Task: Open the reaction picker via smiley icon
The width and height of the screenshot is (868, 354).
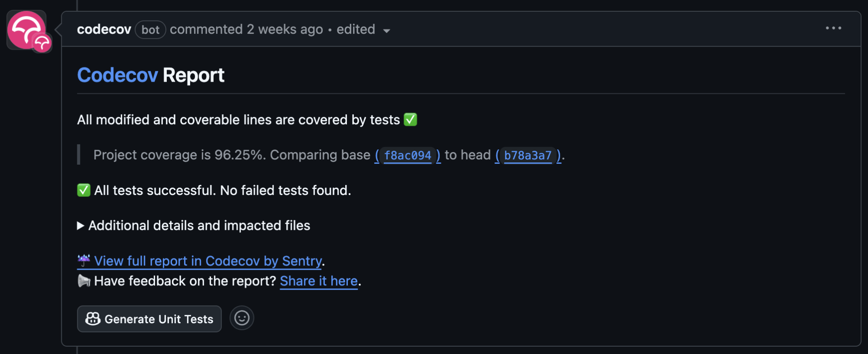Action: [x=242, y=318]
